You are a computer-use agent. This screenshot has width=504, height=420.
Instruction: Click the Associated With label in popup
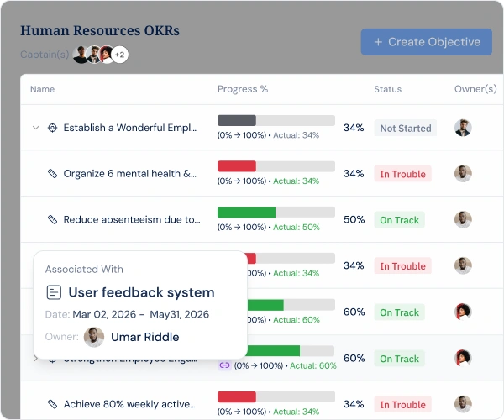tap(84, 269)
